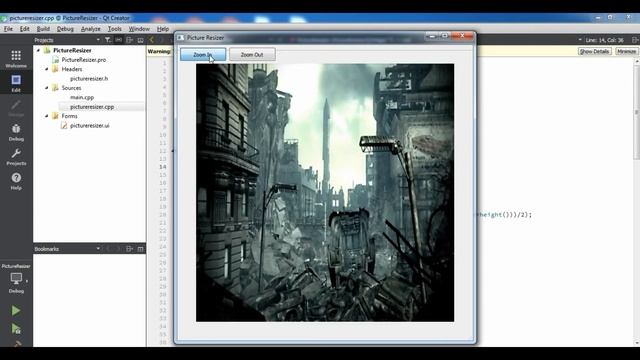This screenshot has height=360, width=640.
Task: Open Debug mode with bug icon
Action: point(16,132)
